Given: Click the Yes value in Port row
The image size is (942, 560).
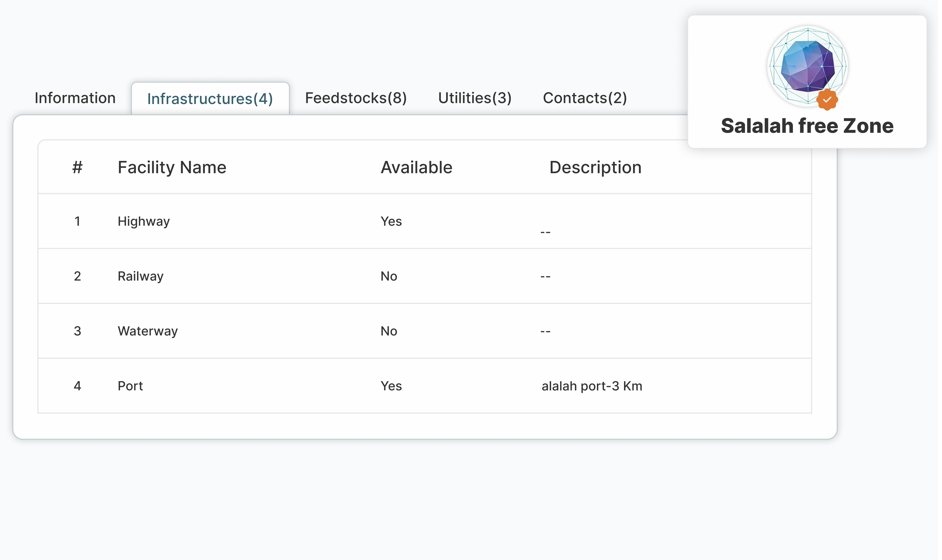Looking at the screenshot, I should click(x=391, y=386).
